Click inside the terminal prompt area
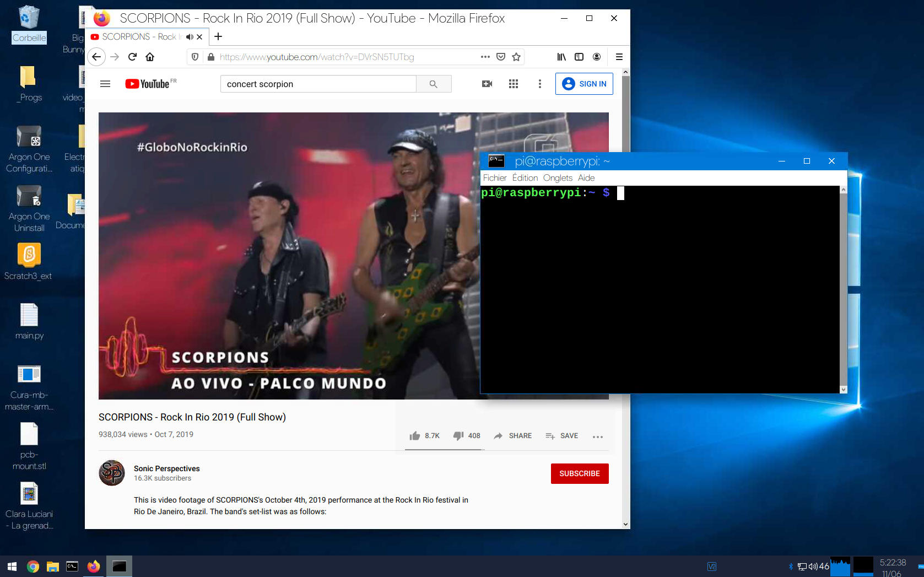 [x=660, y=289]
